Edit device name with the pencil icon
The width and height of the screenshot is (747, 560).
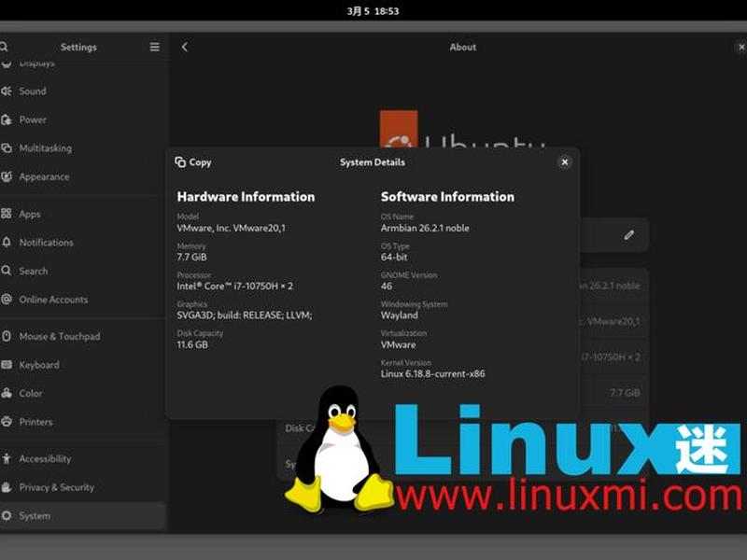click(628, 235)
